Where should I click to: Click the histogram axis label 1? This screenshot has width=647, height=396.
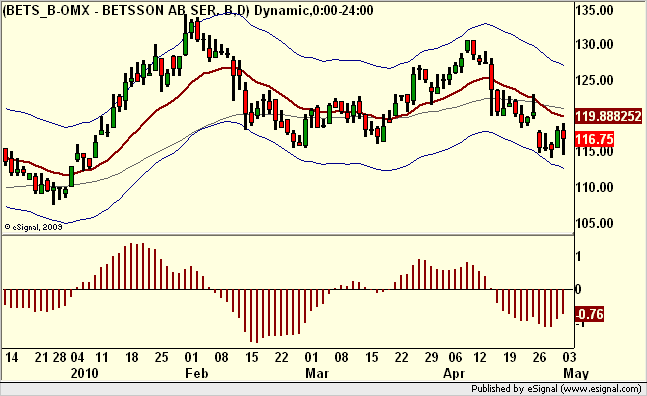pos(578,257)
